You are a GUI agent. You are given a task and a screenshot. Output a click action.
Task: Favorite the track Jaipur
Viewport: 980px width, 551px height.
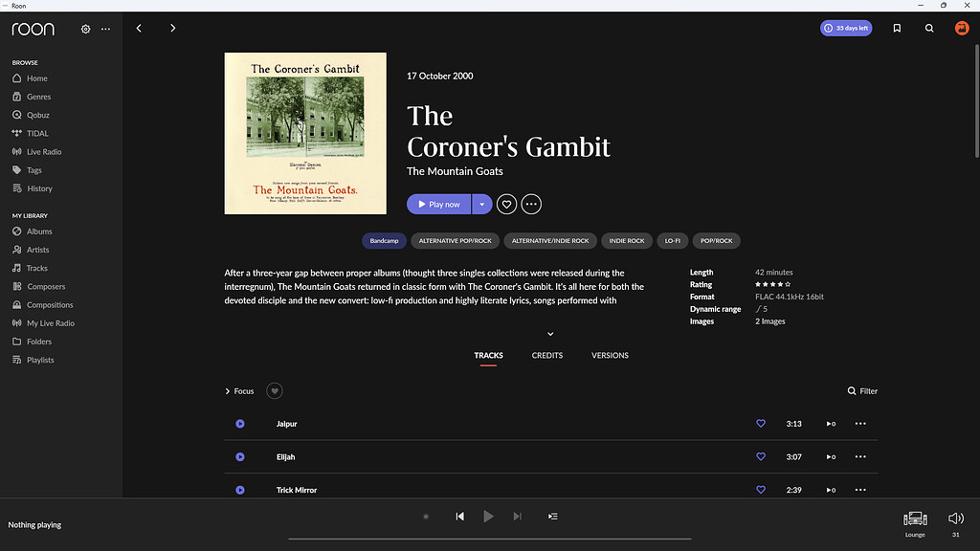click(x=760, y=423)
